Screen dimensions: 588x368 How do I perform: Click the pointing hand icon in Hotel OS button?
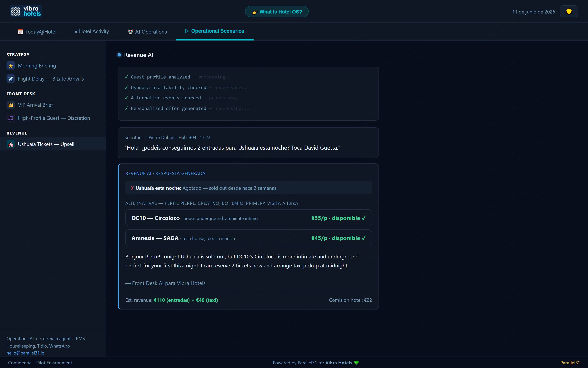(255, 12)
